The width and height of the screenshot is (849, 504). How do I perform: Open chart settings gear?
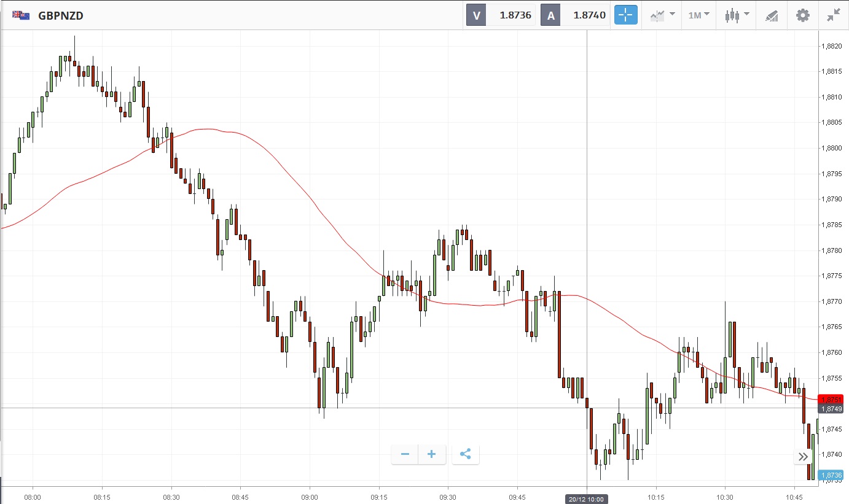(x=802, y=15)
